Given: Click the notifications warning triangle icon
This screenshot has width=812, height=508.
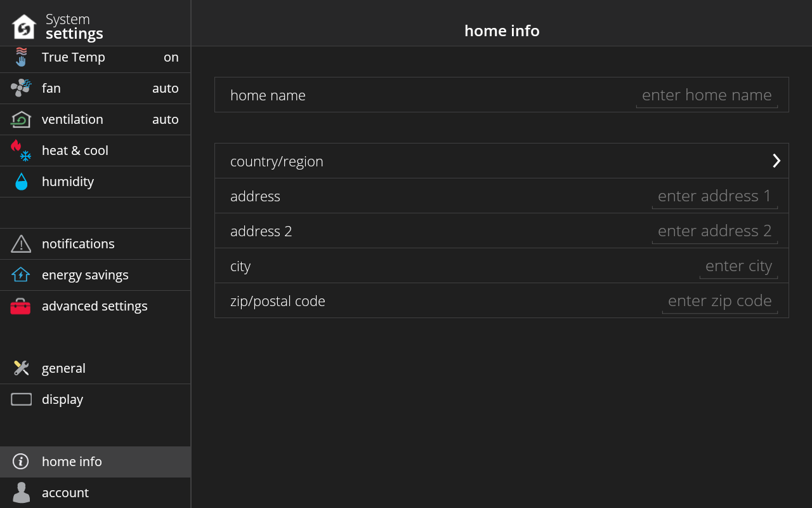Looking at the screenshot, I should pos(21,244).
